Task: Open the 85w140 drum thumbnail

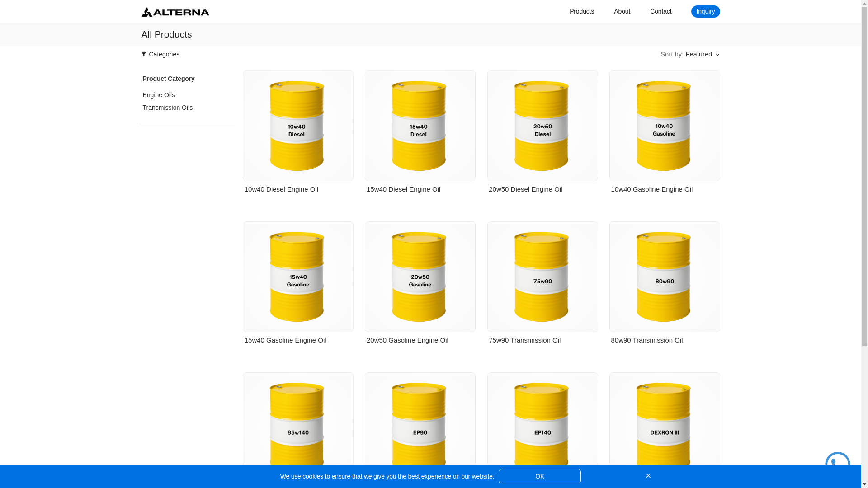Action: pos(298,418)
